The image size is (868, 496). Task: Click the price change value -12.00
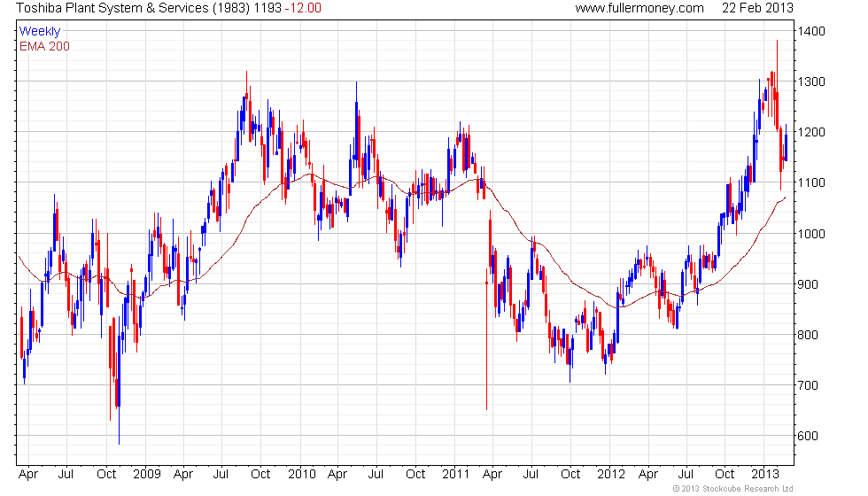pyautogui.click(x=303, y=8)
